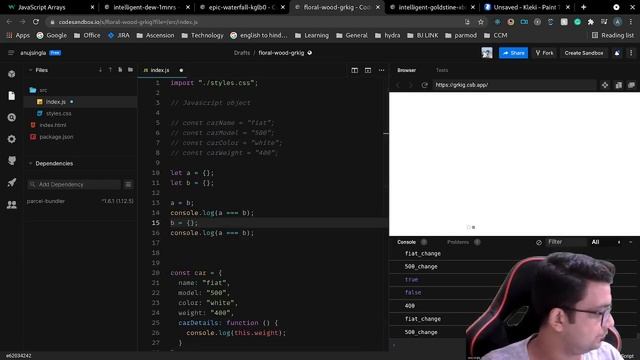Click the upload files arrow in the Files header
640x360 pixels.
point(110,70)
